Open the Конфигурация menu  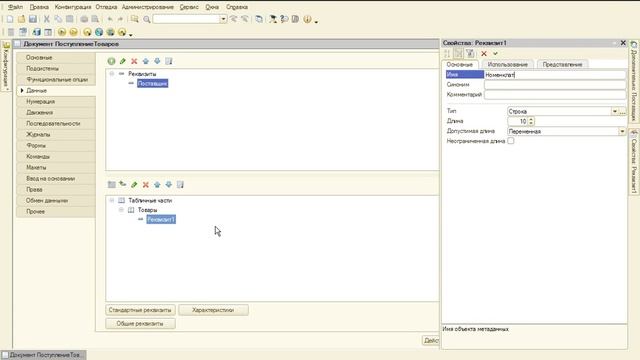73,7
